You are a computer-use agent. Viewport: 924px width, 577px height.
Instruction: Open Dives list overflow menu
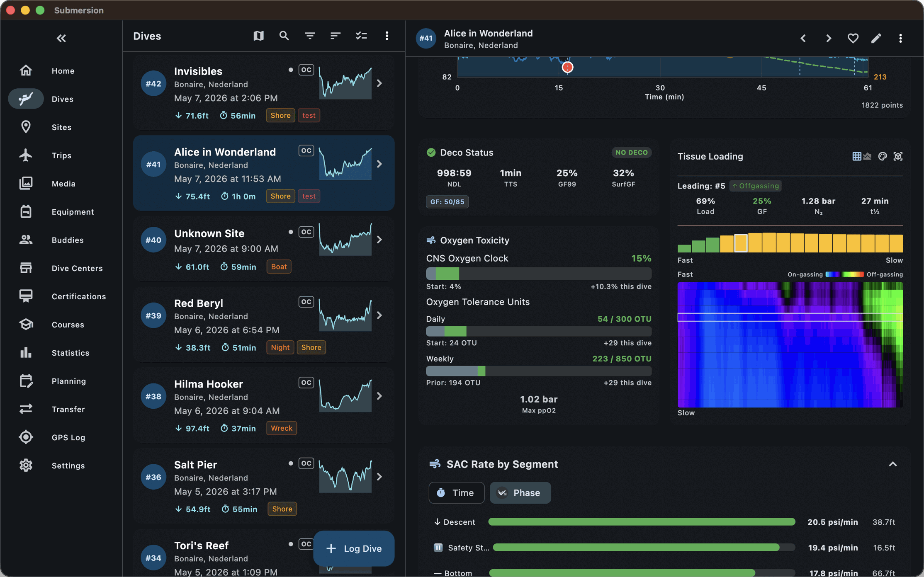387,36
